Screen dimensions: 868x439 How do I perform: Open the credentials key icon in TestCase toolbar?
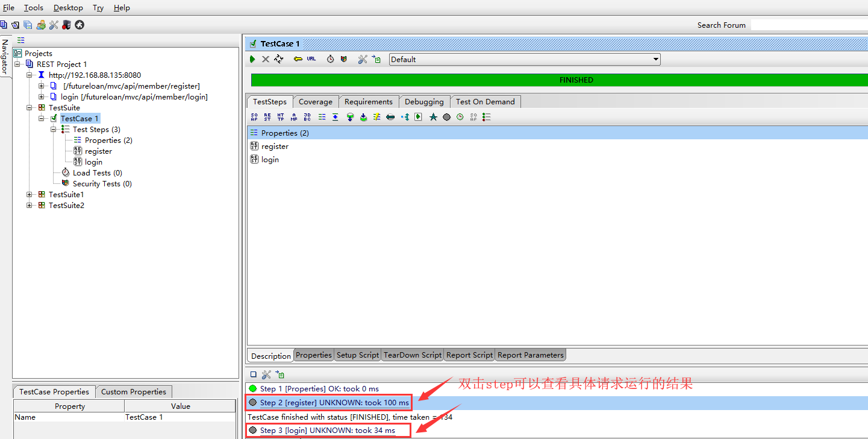click(x=298, y=59)
